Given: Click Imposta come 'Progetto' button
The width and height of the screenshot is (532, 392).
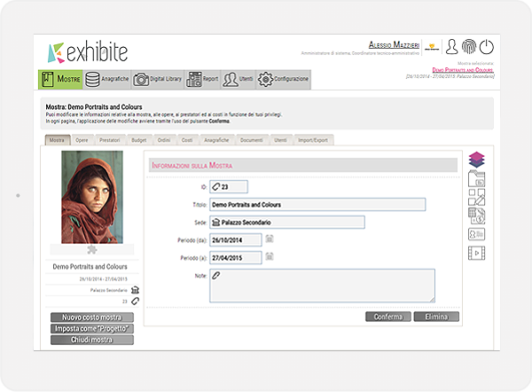Looking at the screenshot, I should 92,328.
